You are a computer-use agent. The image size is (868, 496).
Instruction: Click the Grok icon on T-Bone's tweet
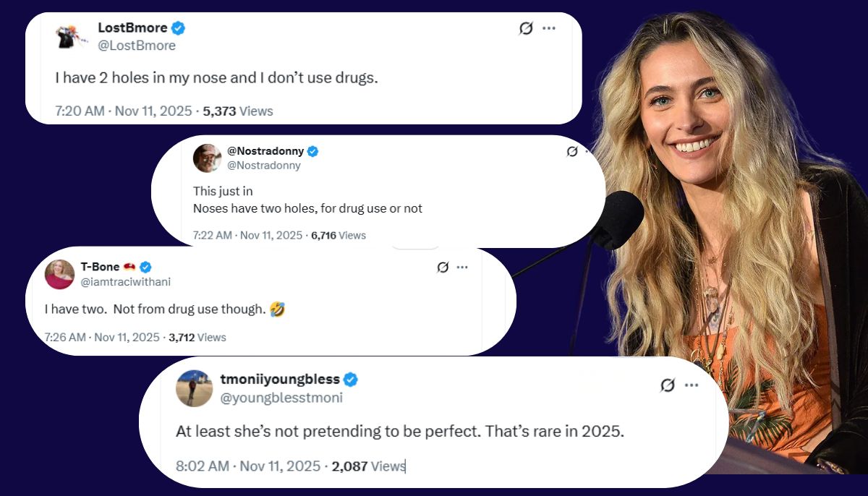pos(443,267)
